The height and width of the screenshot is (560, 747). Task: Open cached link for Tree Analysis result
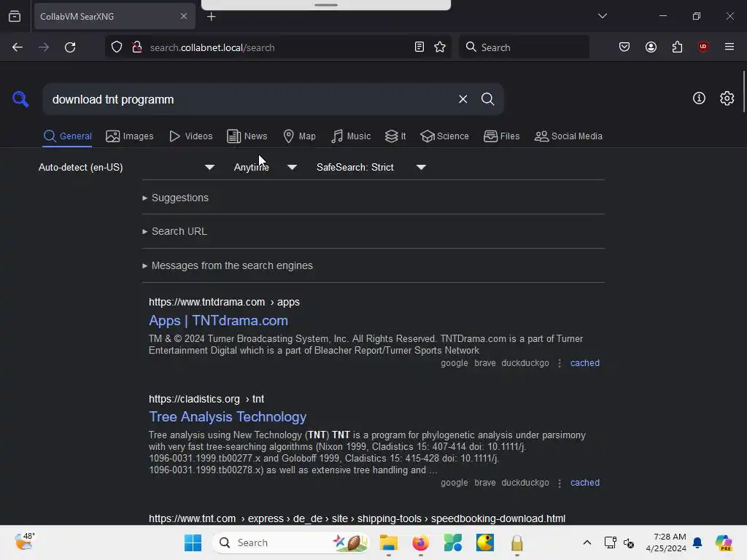tap(585, 483)
